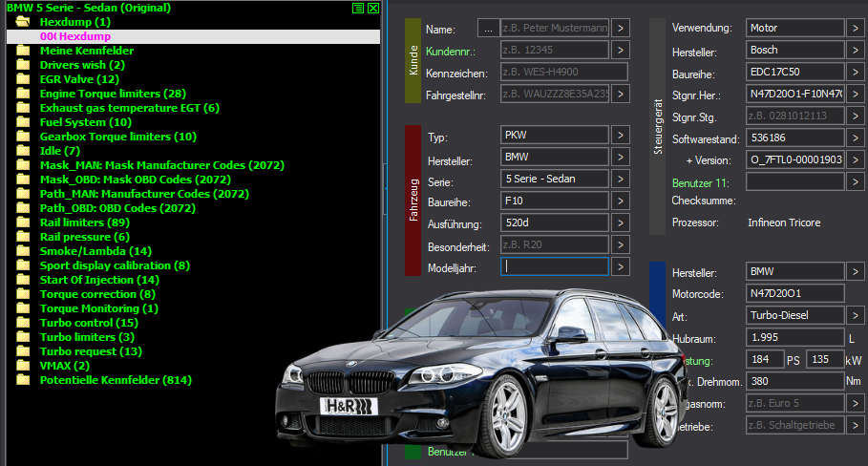Open dropdown arrow next to Serie field
868x466 pixels.
(x=621, y=179)
